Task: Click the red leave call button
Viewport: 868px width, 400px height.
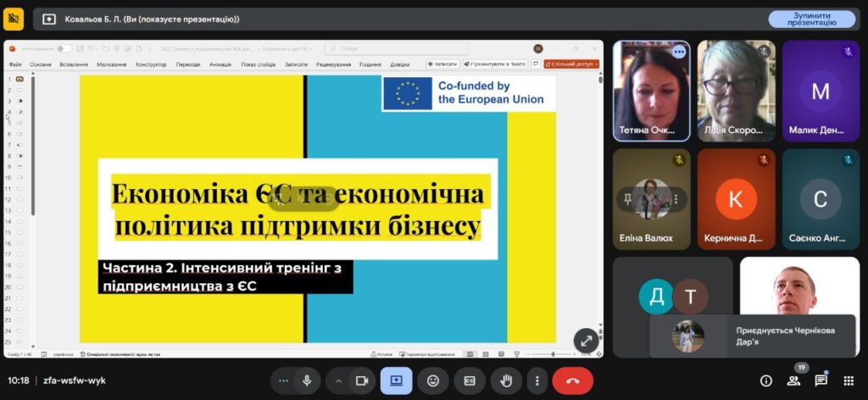Action: coord(572,381)
